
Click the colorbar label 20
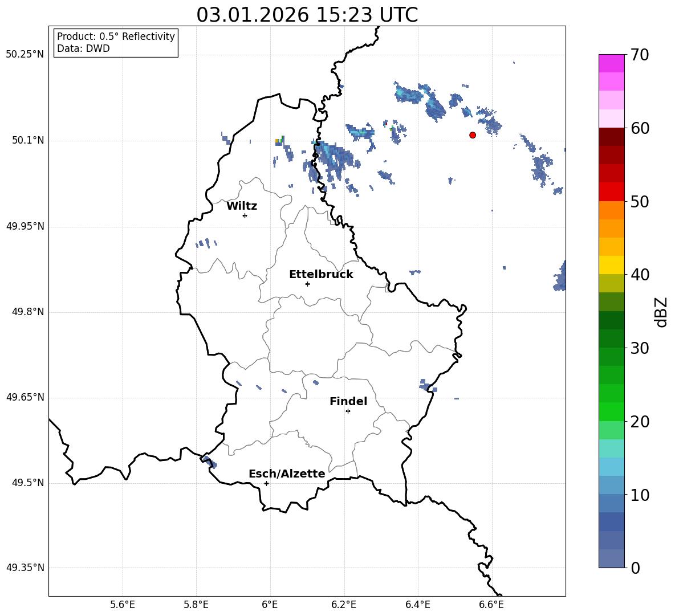[x=640, y=422]
